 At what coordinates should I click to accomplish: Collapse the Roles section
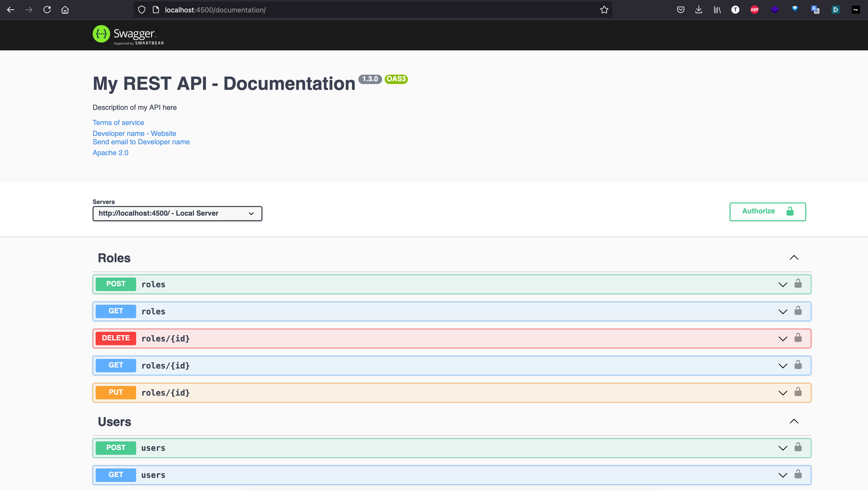coord(795,258)
